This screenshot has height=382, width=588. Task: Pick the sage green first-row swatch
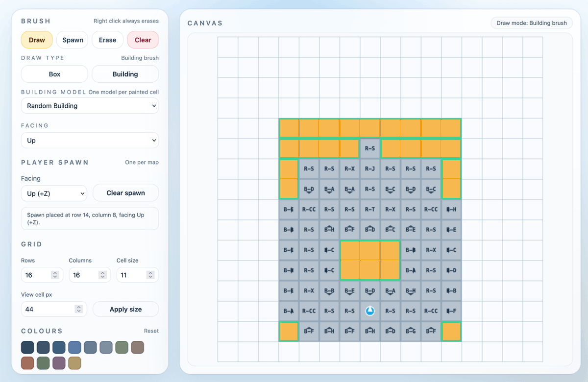122,347
